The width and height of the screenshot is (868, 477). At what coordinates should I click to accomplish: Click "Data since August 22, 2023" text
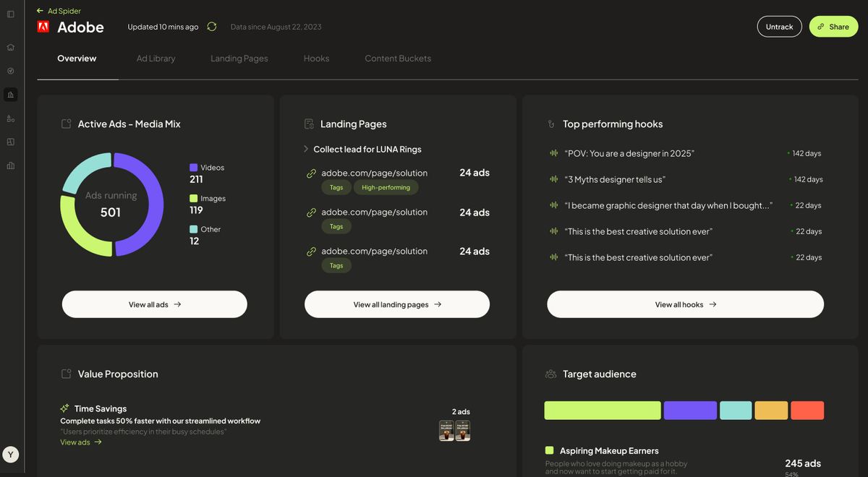click(276, 27)
